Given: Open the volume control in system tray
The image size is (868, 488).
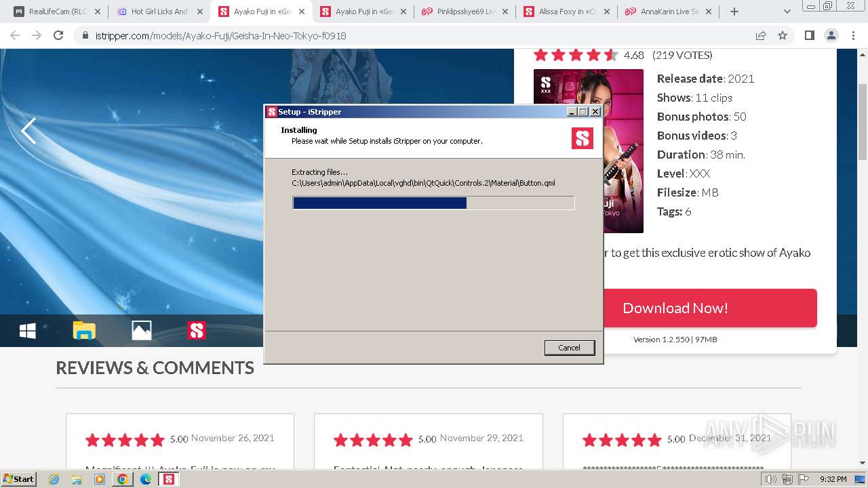Looking at the screenshot, I should pyautogui.click(x=771, y=479).
